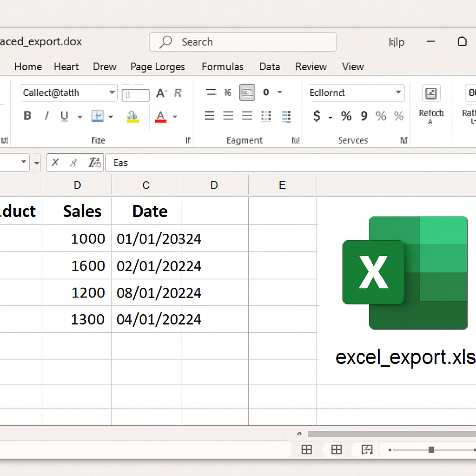The width and height of the screenshot is (476, 476).
Task: Expand the font color dropdown arrow
Action: (x=175, y=116)
